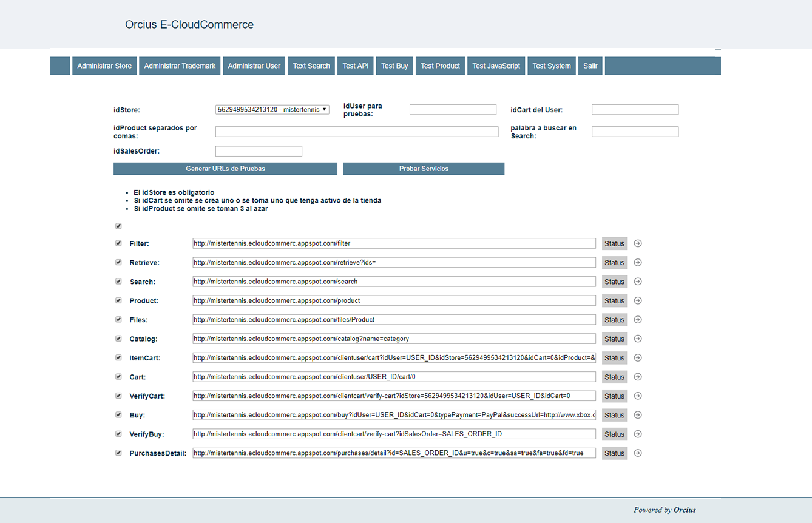
Task: Open Test Product menu item
Action: (x=440, y=66)
